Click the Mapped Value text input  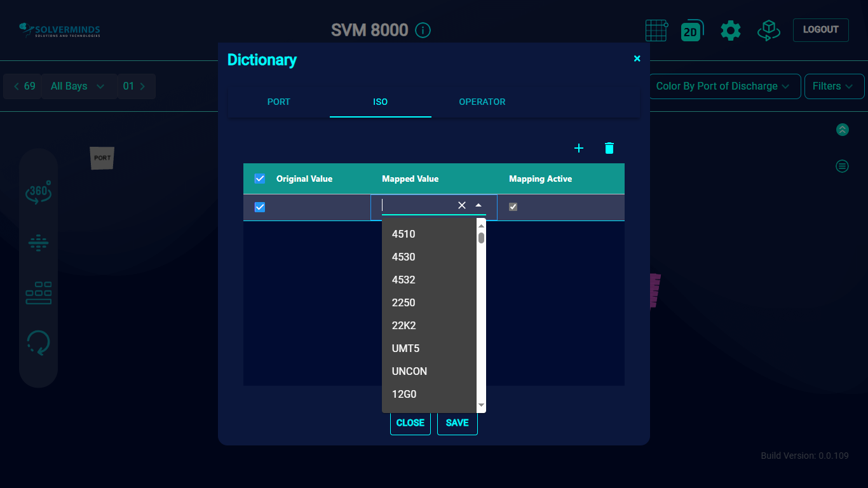(417, 205)
